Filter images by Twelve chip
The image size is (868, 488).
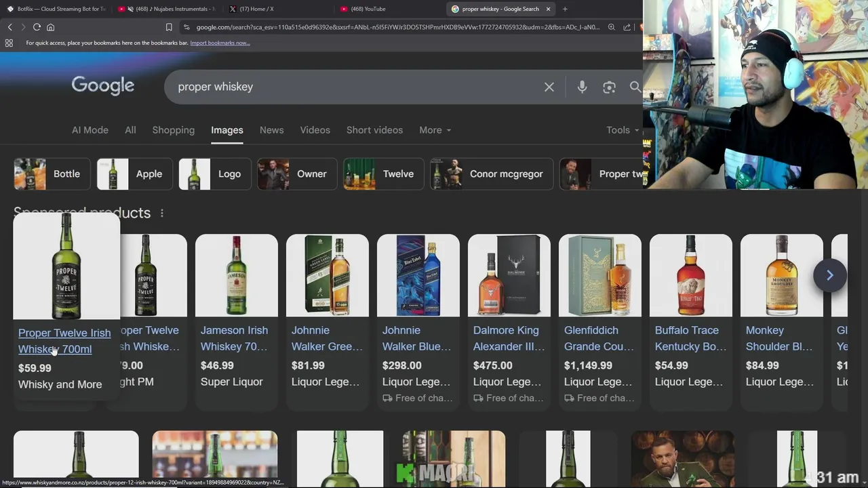[x=383, y=174]
